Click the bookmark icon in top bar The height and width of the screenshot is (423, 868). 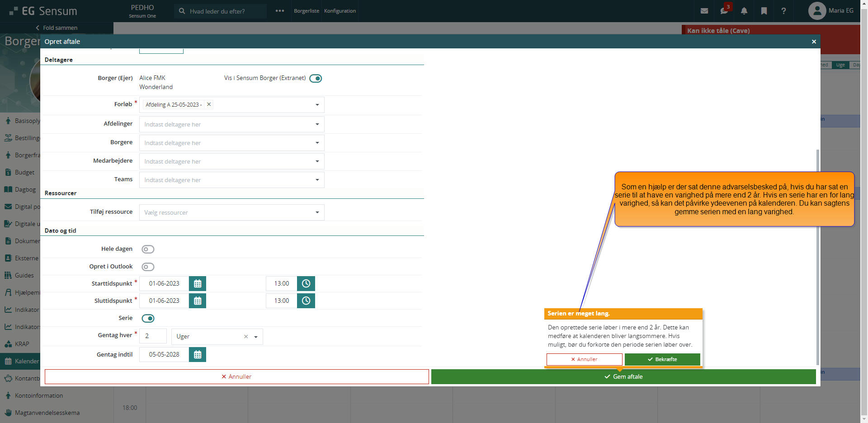[764, 11]
